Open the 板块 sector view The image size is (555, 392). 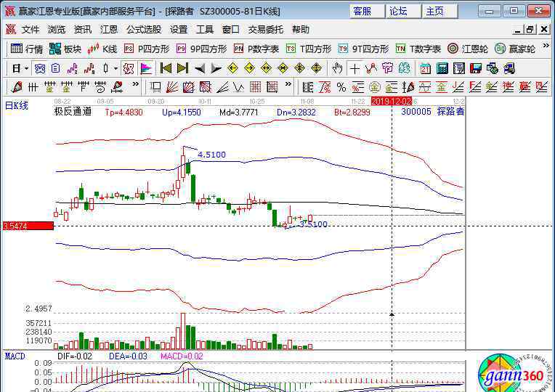pyautogui.click(x=65, y=49)
